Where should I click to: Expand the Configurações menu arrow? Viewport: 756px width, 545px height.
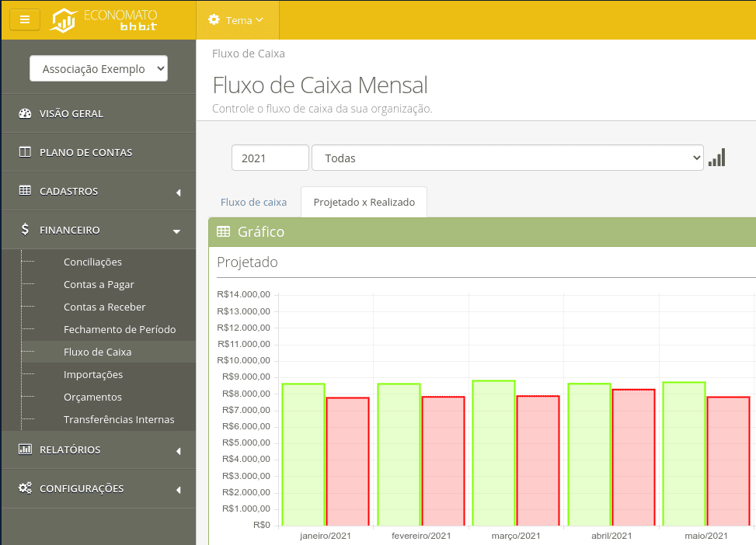click(179, 490)
